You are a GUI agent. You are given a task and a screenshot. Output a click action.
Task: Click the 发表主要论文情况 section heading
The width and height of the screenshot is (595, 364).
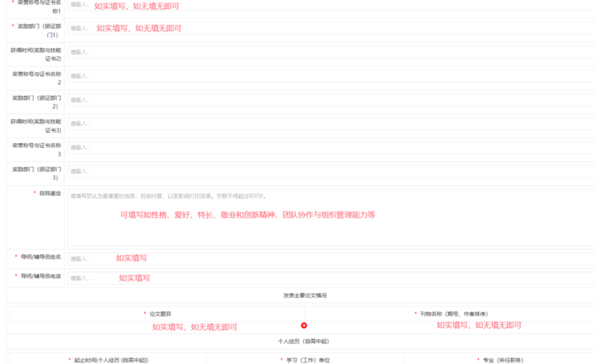click(305, 296)
